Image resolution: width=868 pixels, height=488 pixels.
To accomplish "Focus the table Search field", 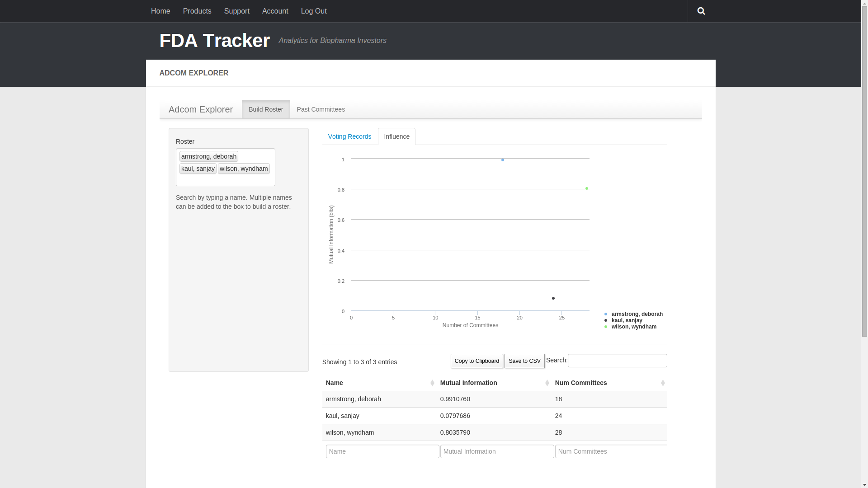I will (618, 361).
